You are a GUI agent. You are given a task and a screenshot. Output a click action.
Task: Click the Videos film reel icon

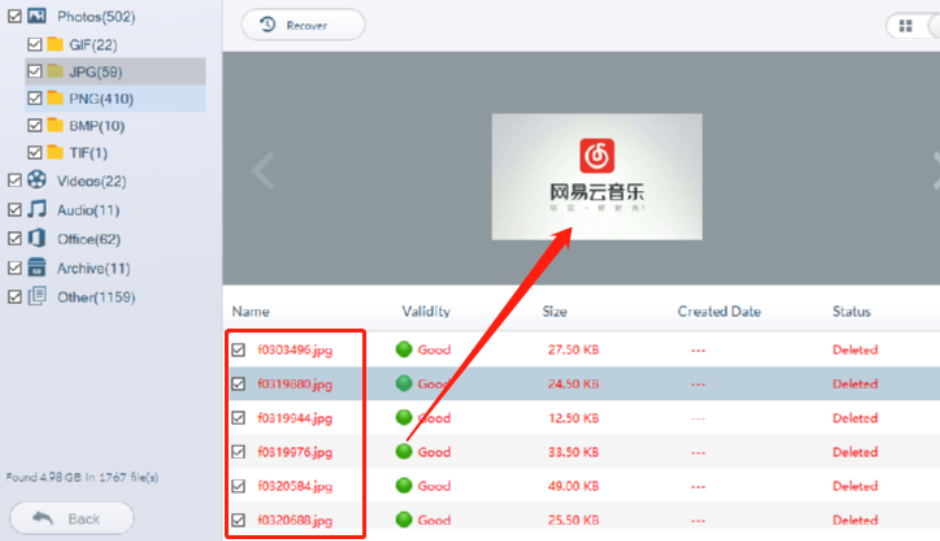pos(37,179)
